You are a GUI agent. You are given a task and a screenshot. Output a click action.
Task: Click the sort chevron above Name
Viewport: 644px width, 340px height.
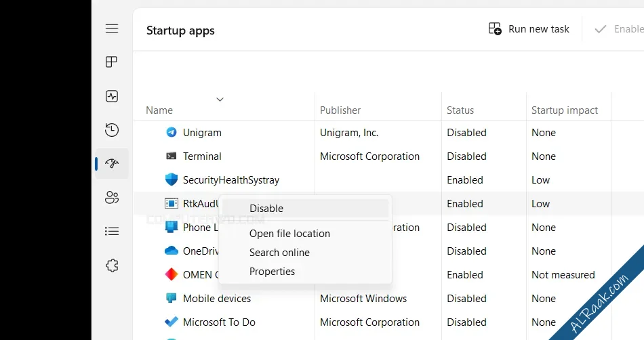pos(220,100)
